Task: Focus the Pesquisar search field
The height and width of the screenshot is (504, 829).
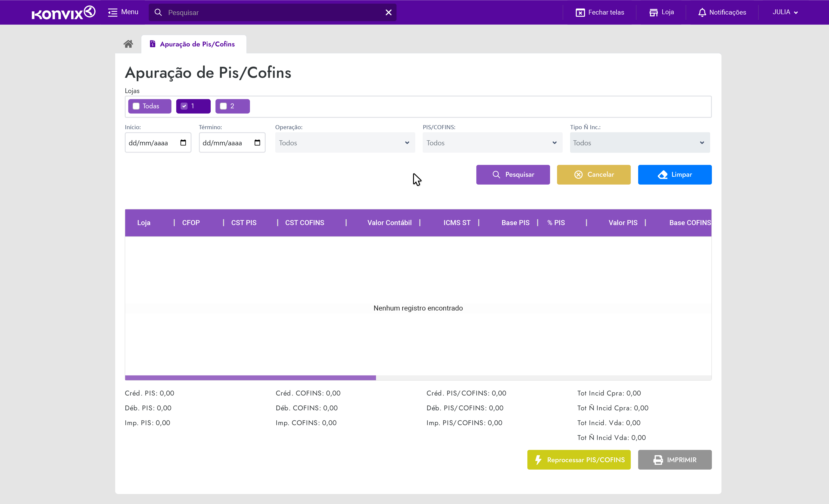Action: pos(273,12)
